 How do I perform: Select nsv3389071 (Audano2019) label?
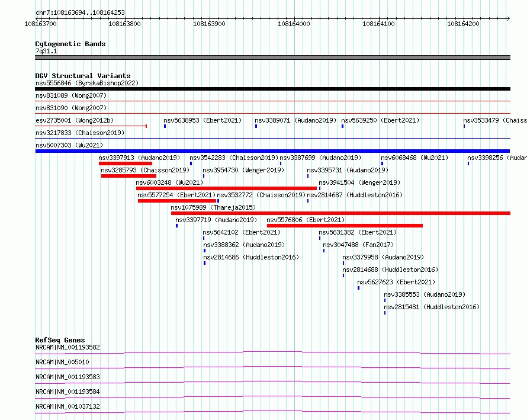295,120
